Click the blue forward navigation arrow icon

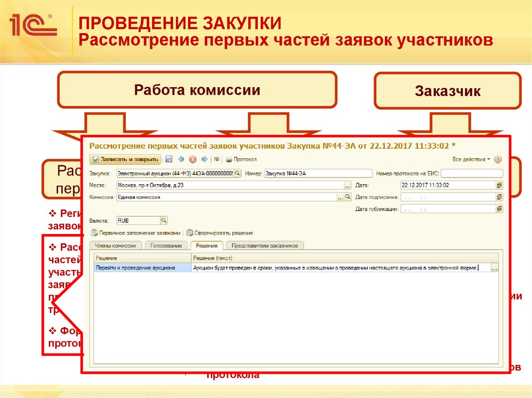(x=204, y=159)
